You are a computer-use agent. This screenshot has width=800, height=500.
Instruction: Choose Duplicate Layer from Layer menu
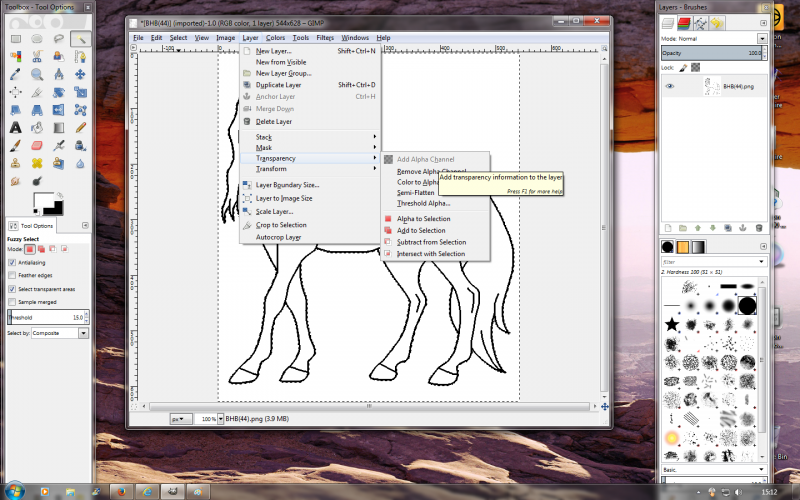[310, 85]
